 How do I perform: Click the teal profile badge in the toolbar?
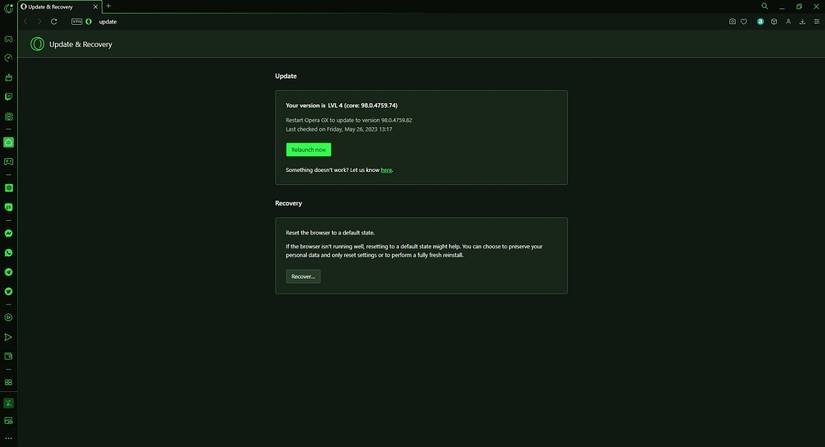tap(760, 22)
